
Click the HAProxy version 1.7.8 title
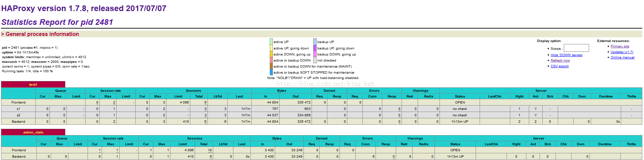[x=84, y=8]
